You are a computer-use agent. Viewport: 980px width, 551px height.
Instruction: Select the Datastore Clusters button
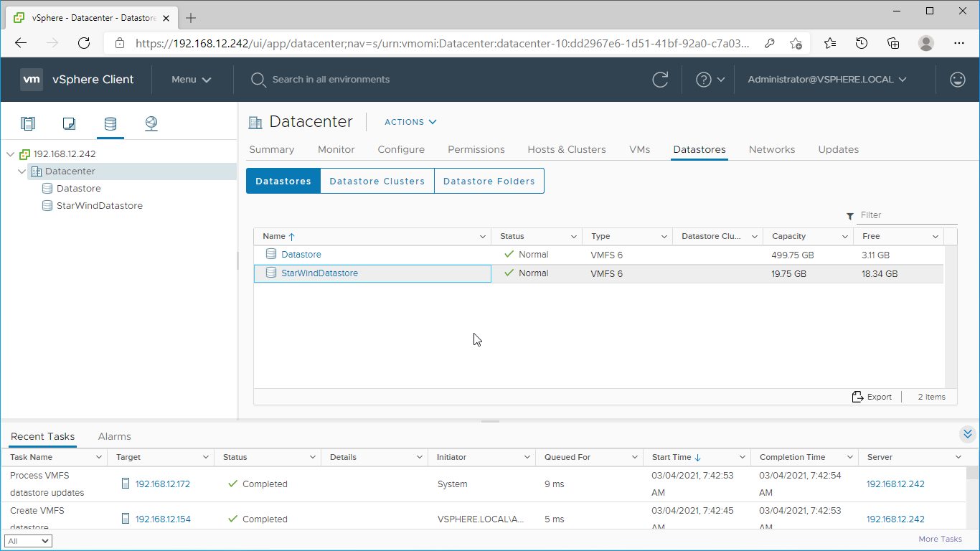(377, 181)
